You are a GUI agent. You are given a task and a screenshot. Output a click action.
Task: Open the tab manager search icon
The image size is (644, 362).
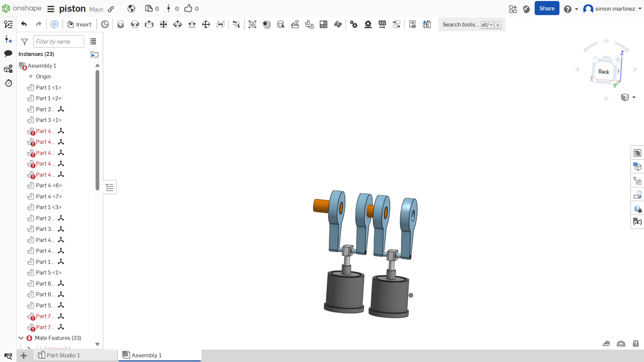[8, 356]
